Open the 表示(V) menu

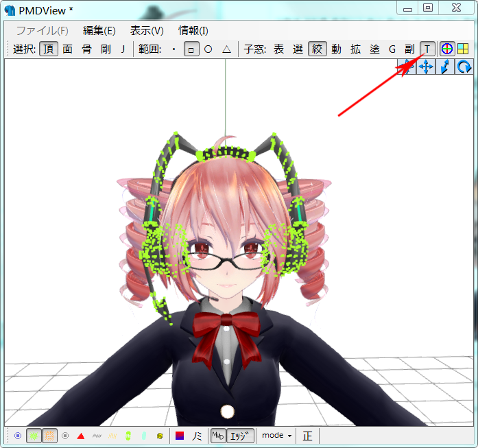147,31
